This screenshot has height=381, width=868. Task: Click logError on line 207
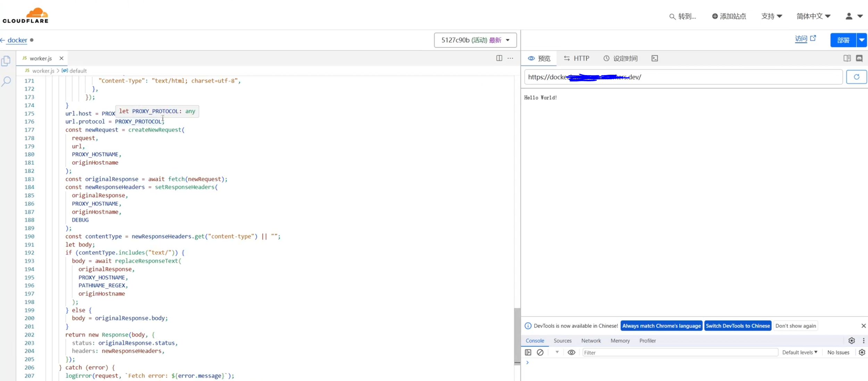click(x=78, y=376)
